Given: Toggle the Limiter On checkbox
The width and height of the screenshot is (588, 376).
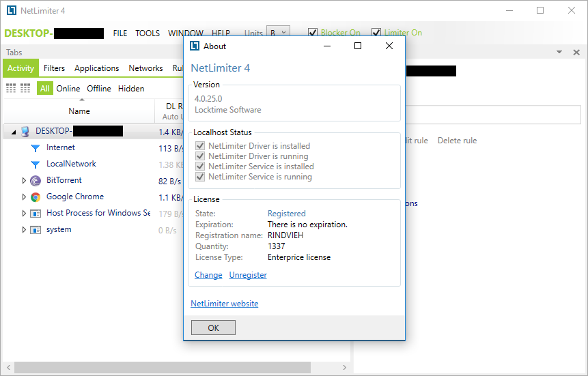Looking at the screenshot, I should 376,33.
